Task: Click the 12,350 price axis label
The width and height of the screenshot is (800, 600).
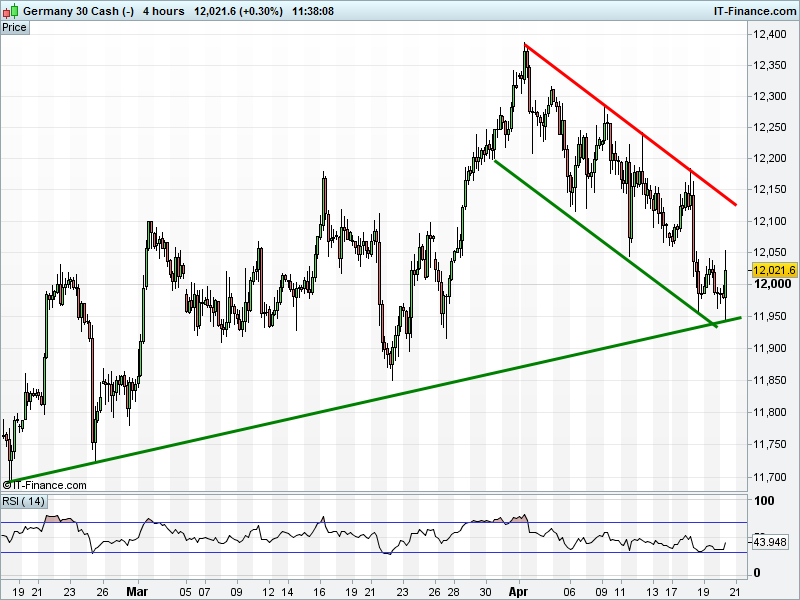Action: pyautogui.click(x=770, y=65)
